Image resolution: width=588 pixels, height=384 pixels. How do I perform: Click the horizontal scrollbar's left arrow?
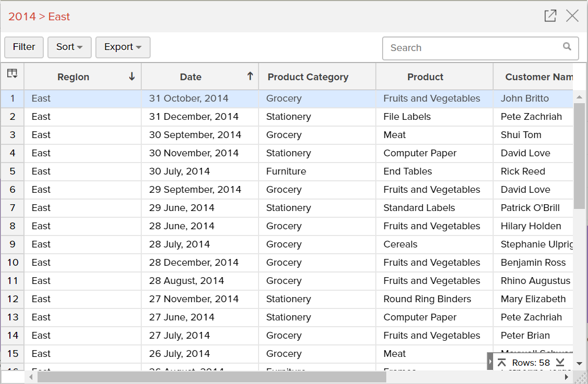(31, 377)
